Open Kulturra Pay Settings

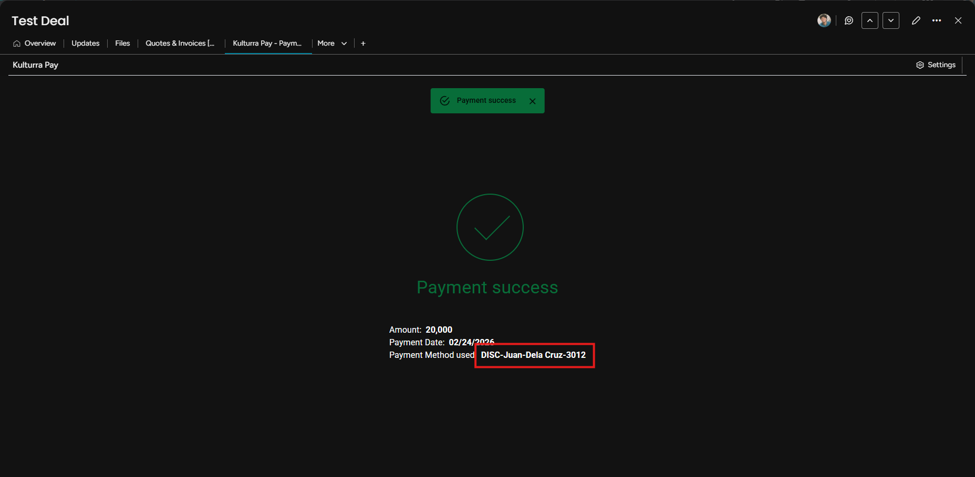(x=936, y=65)
